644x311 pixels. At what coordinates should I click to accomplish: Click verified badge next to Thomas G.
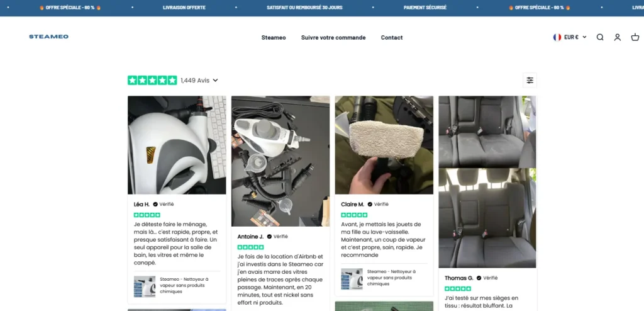[x=479, y=278]
